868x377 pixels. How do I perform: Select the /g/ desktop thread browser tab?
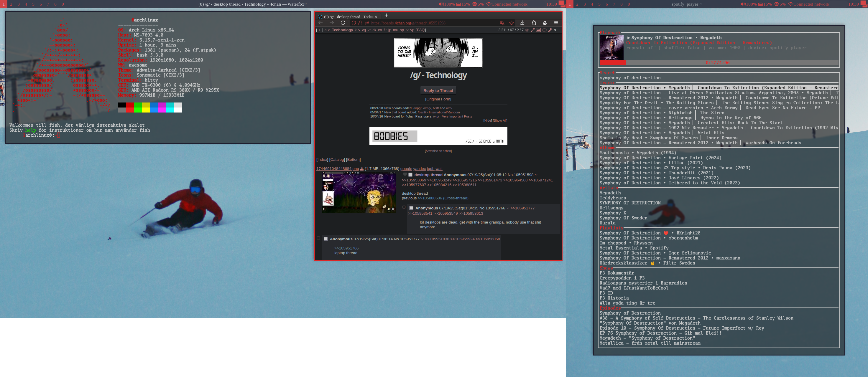(x=348, y=16)
